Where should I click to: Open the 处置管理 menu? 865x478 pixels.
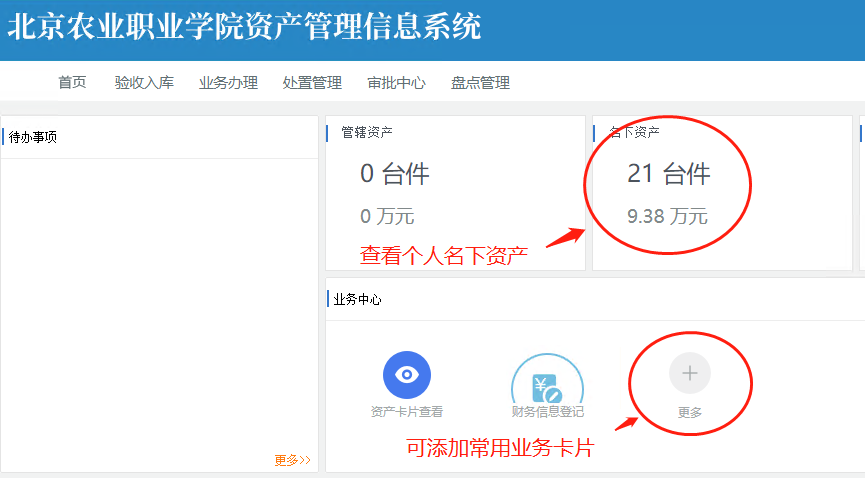click(312, 83)
